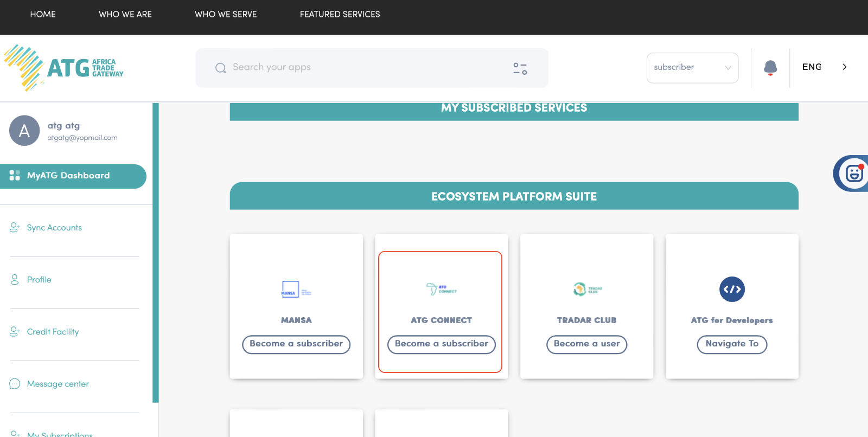This screenshot has height=437, width=868.
Task: Click the user avatar letter A
Action: tap(24, 131)
